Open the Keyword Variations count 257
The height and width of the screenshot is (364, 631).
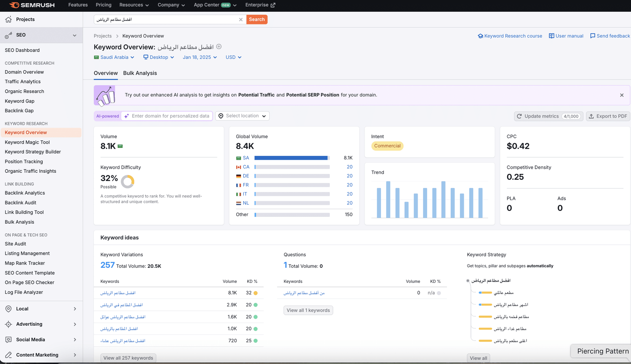click(x=108, y=265)
